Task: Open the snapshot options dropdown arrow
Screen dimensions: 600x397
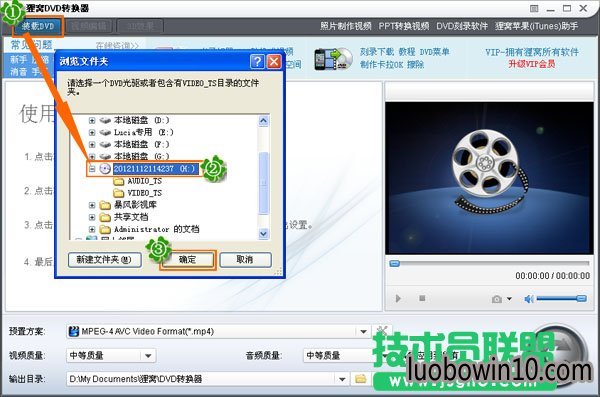Action: coord(509,299)
